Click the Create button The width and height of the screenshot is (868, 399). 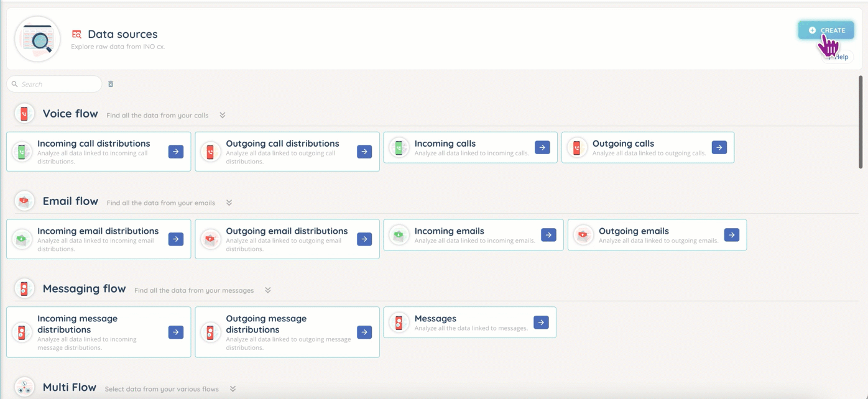point(826,30)
